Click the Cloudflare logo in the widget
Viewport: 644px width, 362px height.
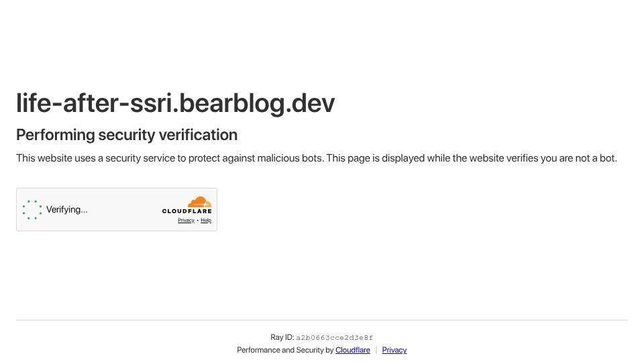[187, 205]
